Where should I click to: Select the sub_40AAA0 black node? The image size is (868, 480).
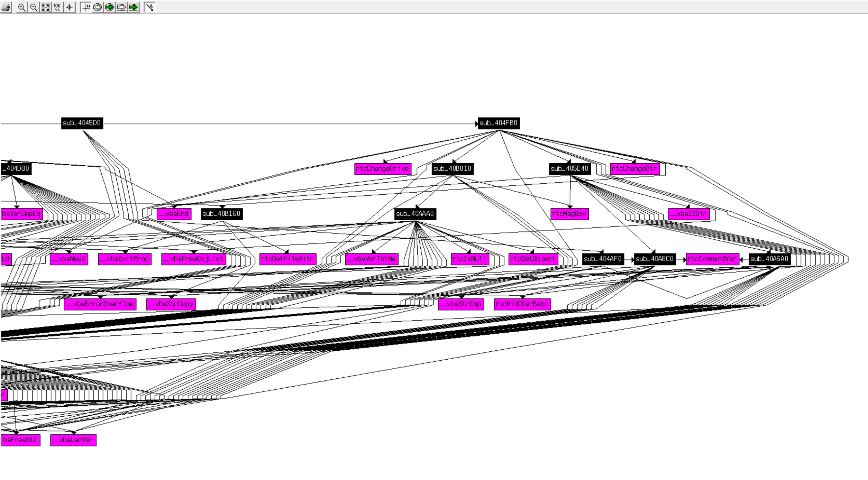pyautogui.click(x=415, y=214)
